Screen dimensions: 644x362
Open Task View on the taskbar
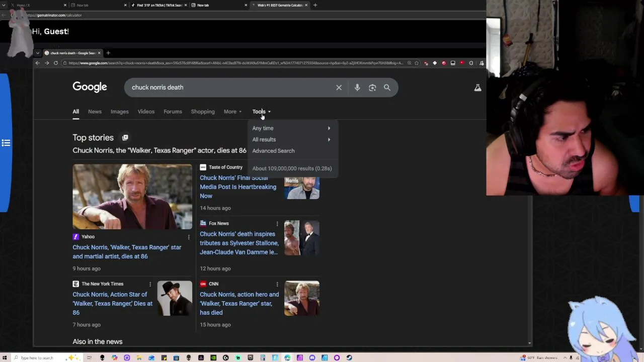89,357
